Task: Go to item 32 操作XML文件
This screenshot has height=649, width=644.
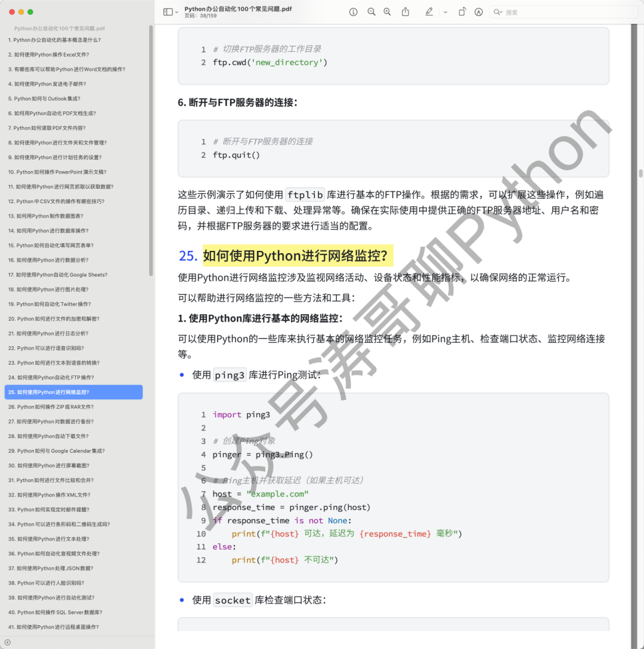Action: [x=49, y=495]
